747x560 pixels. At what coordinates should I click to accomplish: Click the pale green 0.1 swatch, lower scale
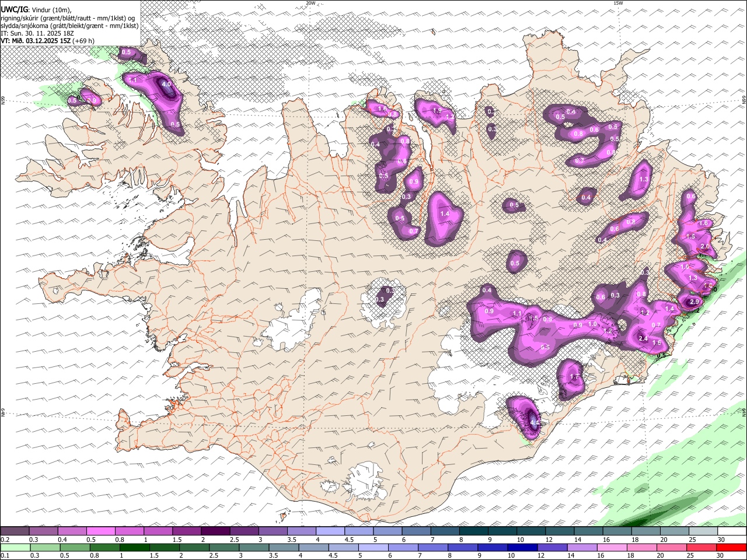click(x=16, y=547)
